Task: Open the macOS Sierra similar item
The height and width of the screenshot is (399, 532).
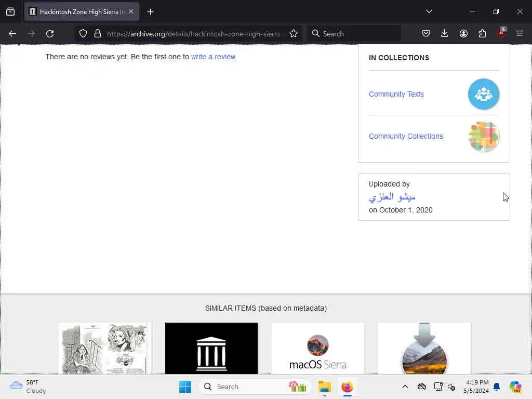Action: coord(318,349)
